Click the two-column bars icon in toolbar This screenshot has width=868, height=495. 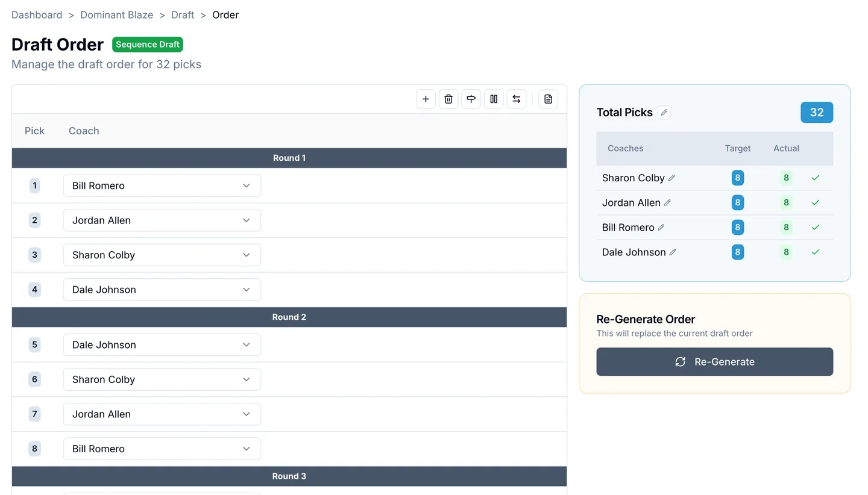[494, 99]
